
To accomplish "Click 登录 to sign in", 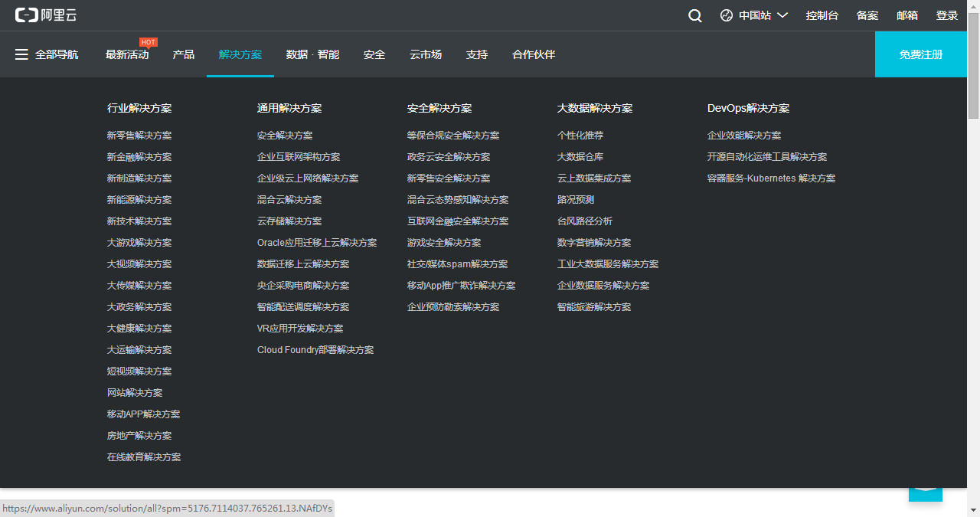I will (x=947, y=15).
